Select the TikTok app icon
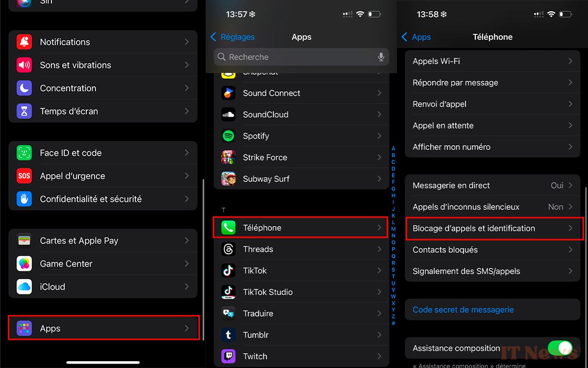The image size is (588, 368). (228, 270)
